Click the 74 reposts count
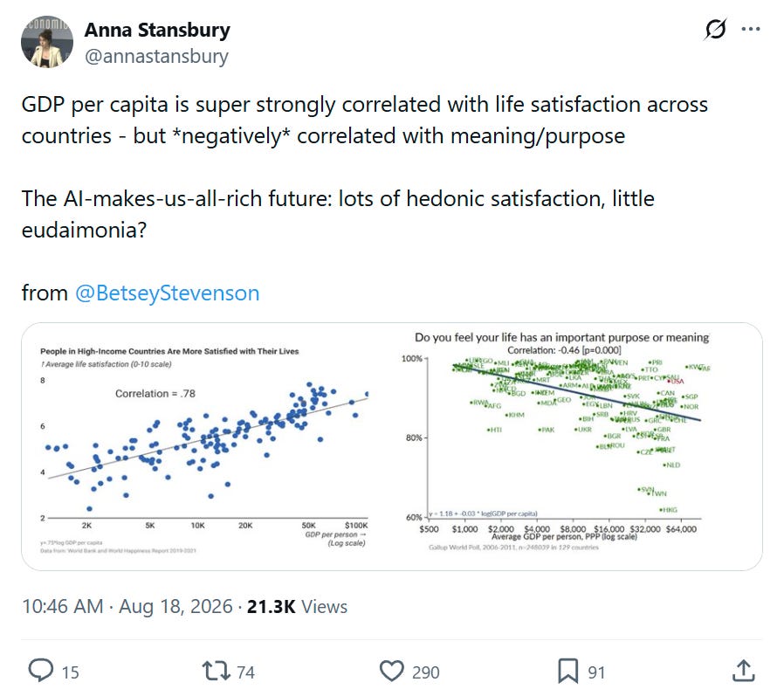Screen dimensions: 784x696 pos(245,672)
